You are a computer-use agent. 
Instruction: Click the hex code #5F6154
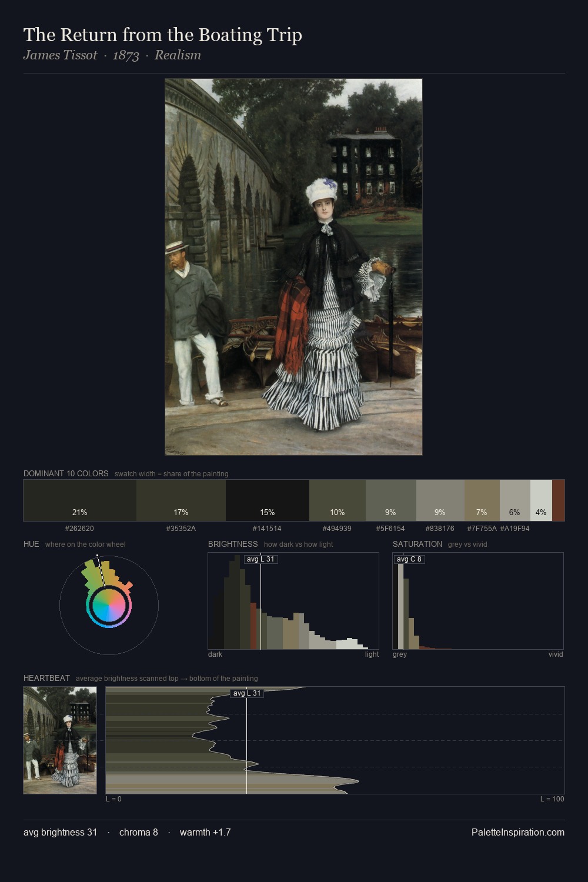point(390,529)
